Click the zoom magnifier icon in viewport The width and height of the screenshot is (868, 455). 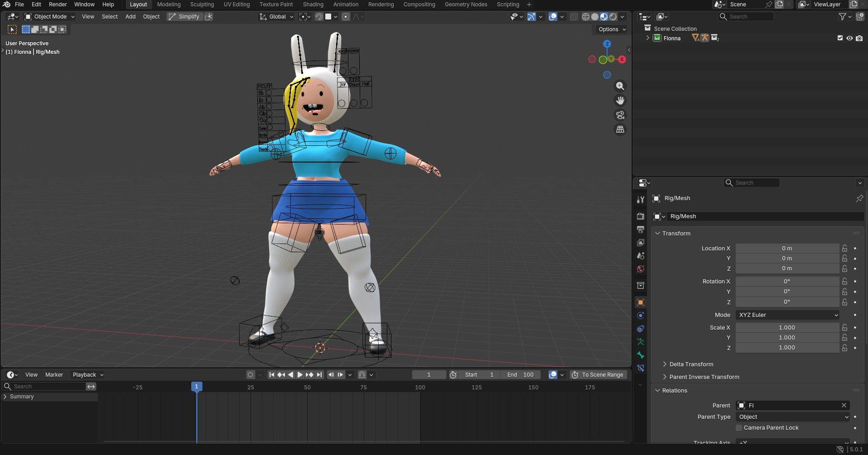click(620, 86)
